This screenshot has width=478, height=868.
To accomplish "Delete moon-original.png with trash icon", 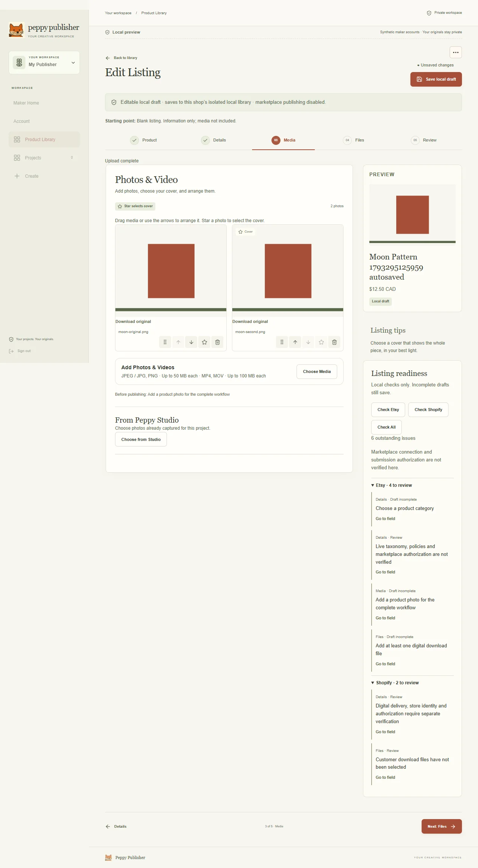I will click(x=217, y=342).
